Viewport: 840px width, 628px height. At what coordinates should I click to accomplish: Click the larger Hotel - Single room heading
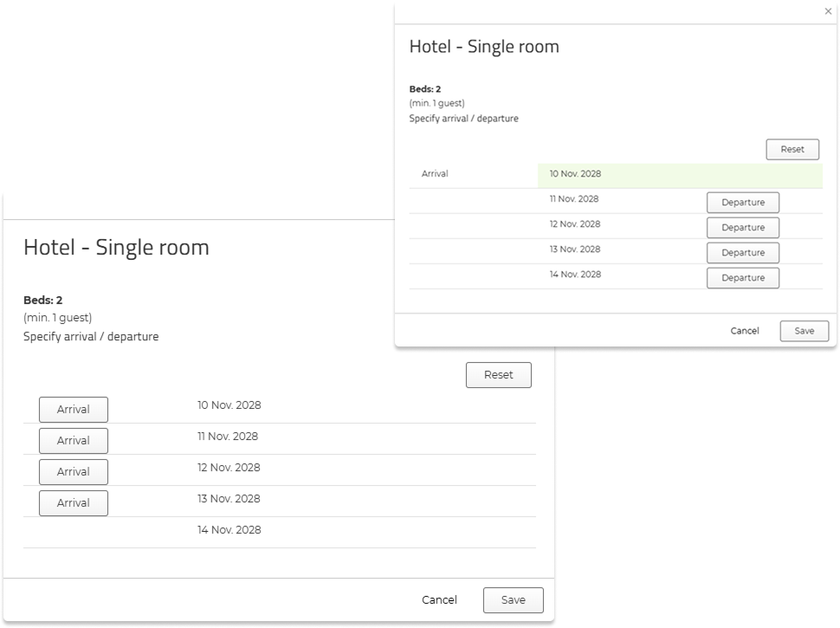coord(116,248)
